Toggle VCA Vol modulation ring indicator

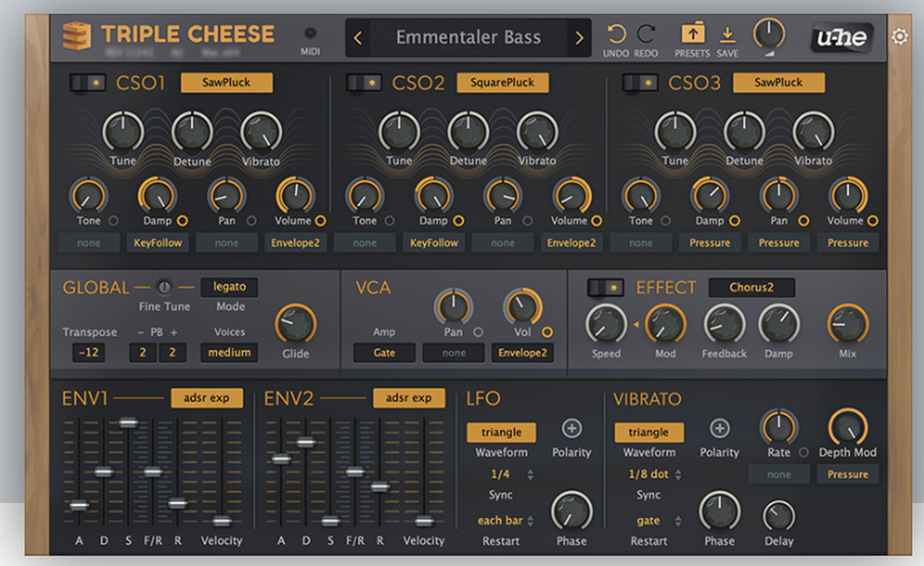pyautogui.click(x=547, y=332)
